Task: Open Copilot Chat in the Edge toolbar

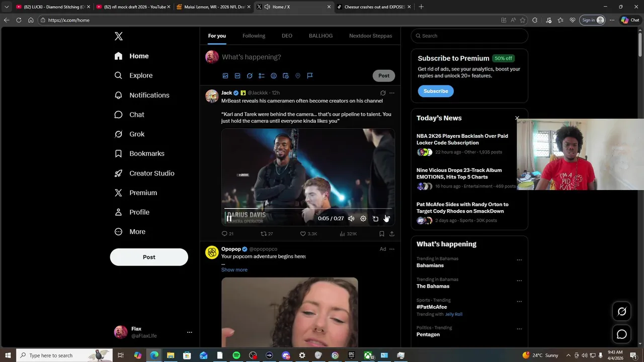Action: 630,20
